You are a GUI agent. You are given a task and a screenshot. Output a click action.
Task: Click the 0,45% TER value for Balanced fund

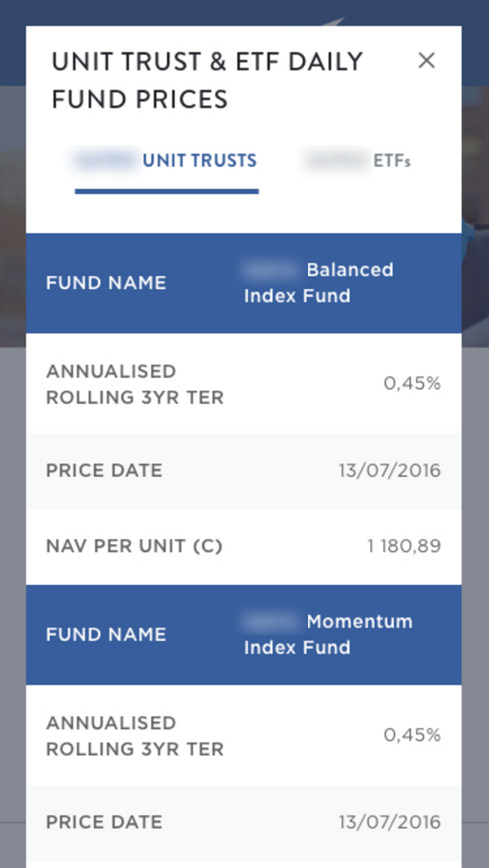click(412, 384)
